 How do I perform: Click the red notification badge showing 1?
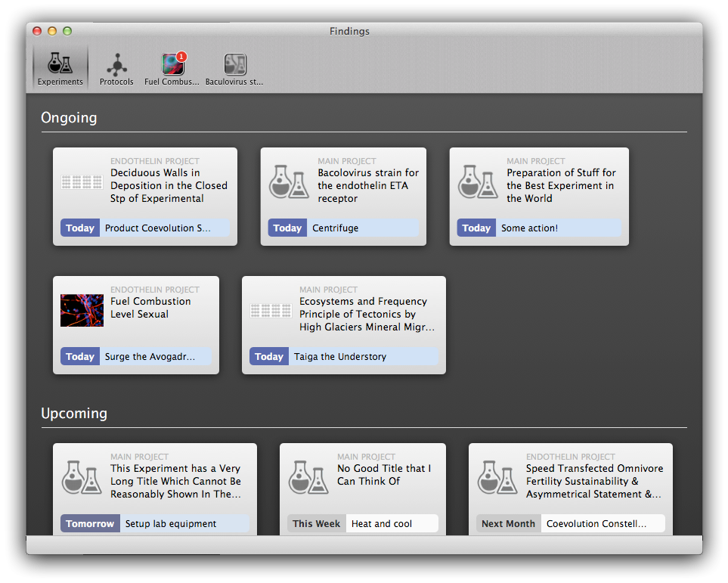[181, 56]
